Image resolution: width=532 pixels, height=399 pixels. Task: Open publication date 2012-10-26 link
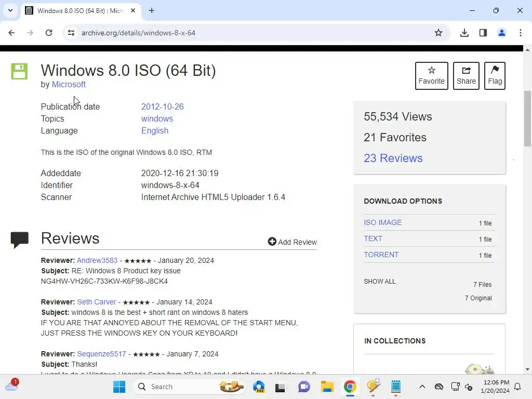[162, 107]
